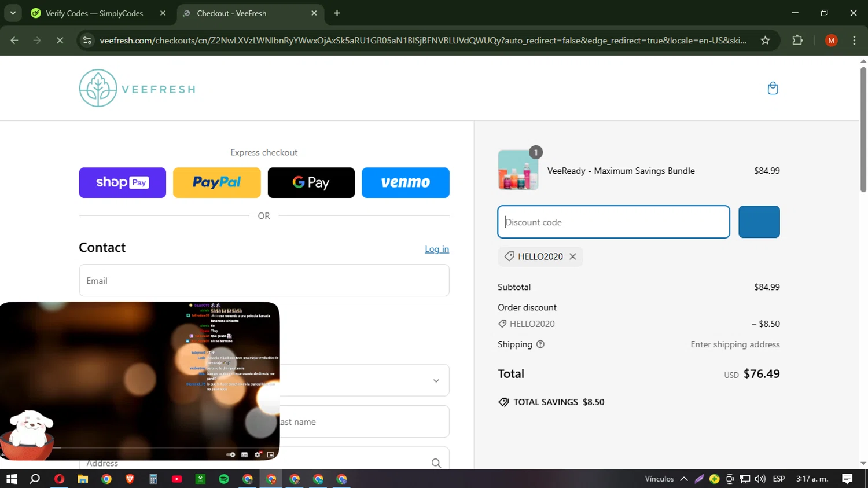The height and width of the screenshot is (488, 868).
Task: Open the Windows Start menu
Action: coord(12,479)
